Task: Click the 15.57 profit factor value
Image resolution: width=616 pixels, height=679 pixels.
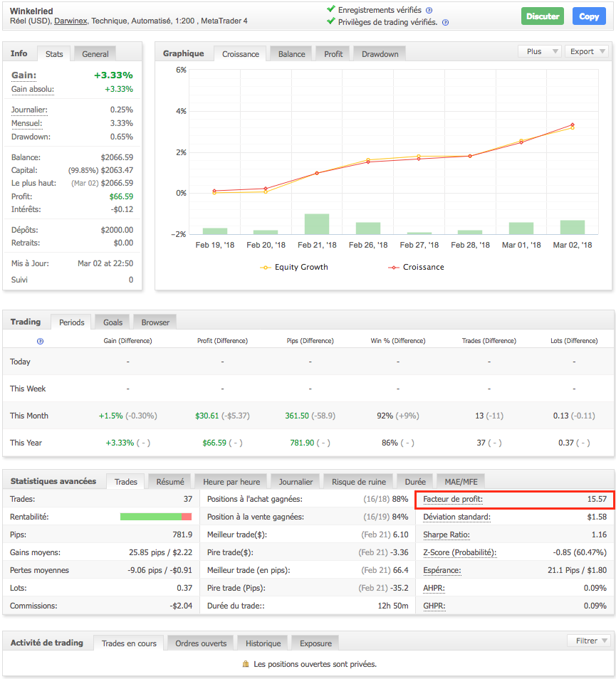Action: tap(597, 499)
